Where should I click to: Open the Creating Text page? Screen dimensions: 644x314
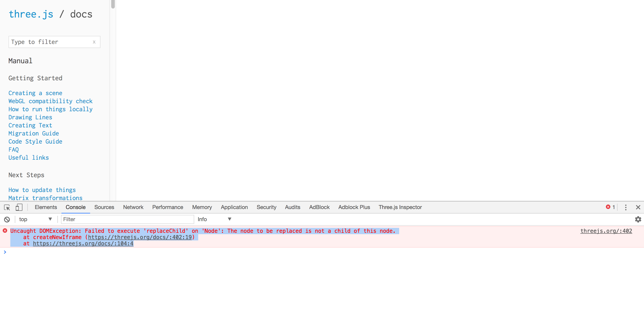pos(30,125)
